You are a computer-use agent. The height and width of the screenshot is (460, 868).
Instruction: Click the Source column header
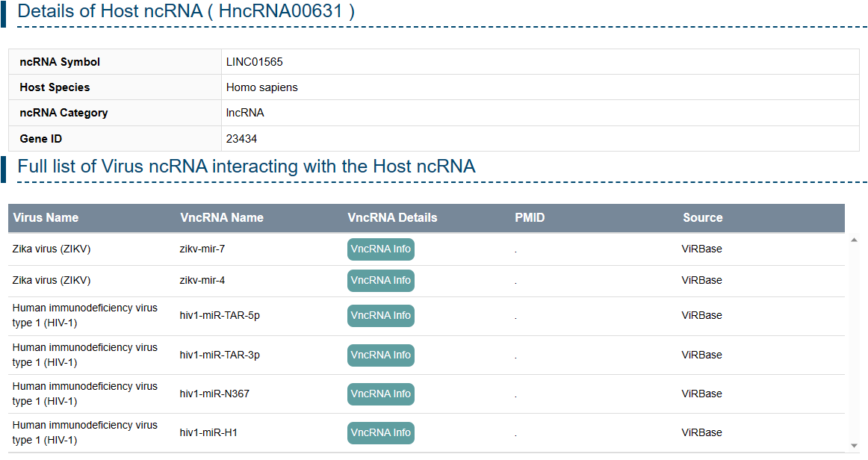pyautogui.click(x=702, y=218)
